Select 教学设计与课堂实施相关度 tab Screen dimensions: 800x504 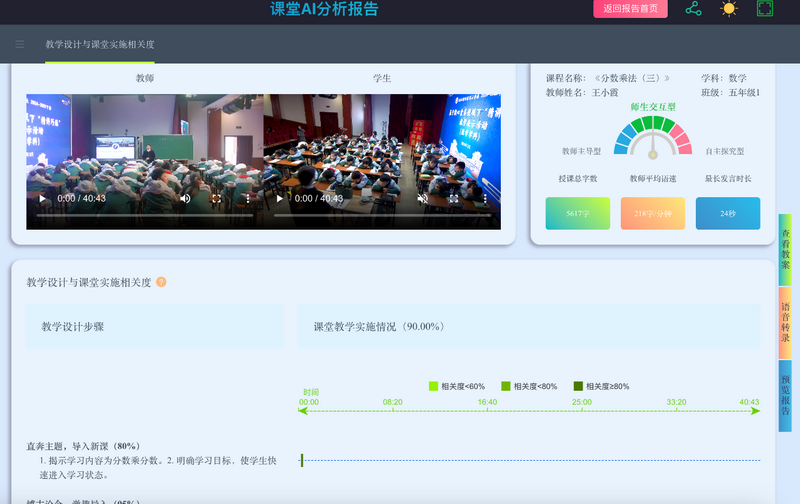click(x=100, y=45)
